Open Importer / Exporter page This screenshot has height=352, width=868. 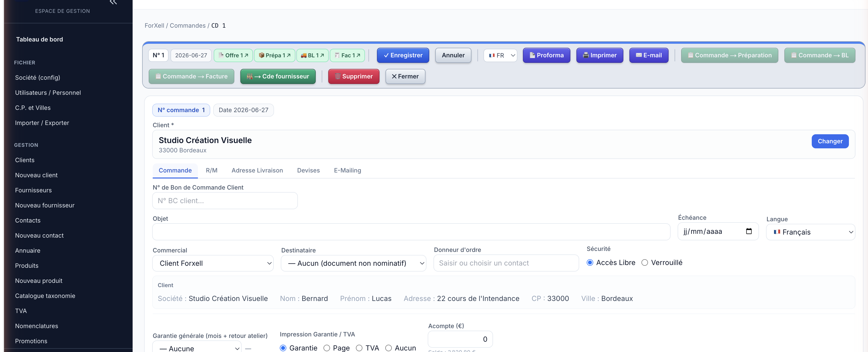(x=42, y=123)
